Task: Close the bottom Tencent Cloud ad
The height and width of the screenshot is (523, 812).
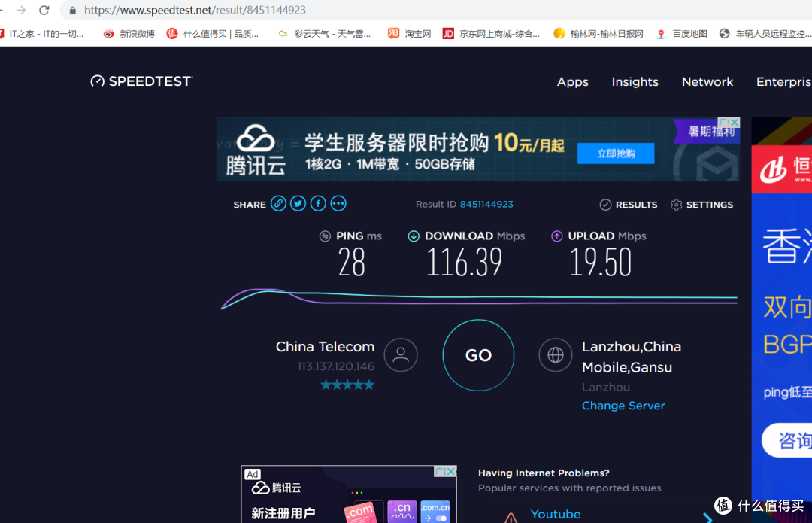Action: pyautogui.click(x=450, y=471)
